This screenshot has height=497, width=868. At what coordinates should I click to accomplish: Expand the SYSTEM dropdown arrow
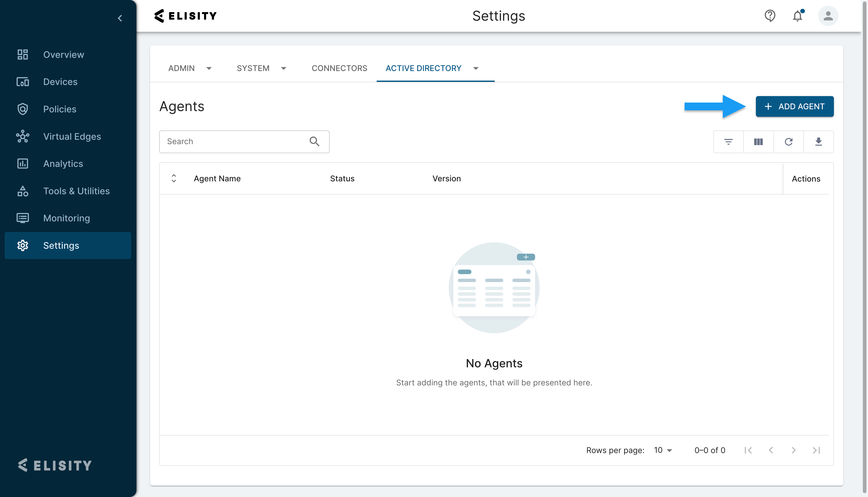[x=283, y=68]
